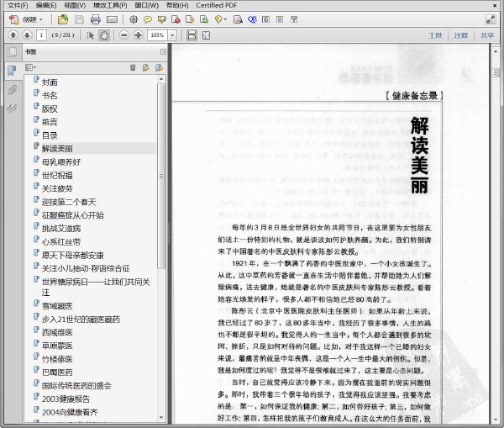The height and width of the screenshot is (428, 504).
Task: Open the Attachments paperclip panel
Action: (12, 89)
